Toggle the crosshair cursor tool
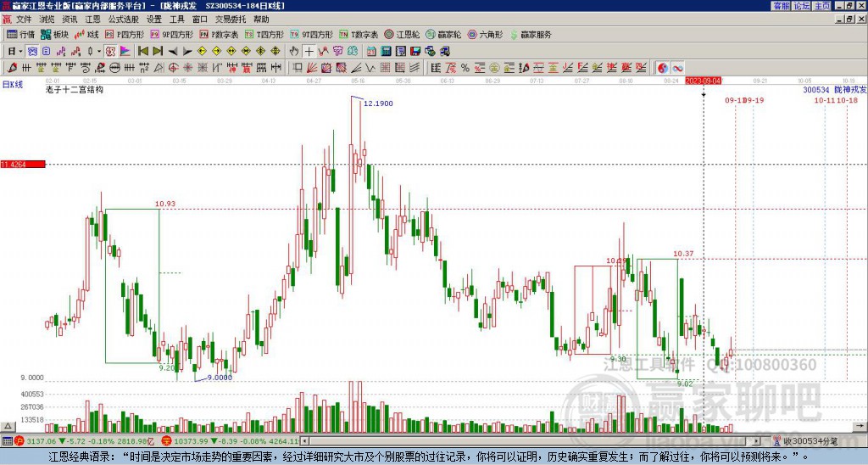This screenshot has height=465, width=868. [x=309, y=52]
